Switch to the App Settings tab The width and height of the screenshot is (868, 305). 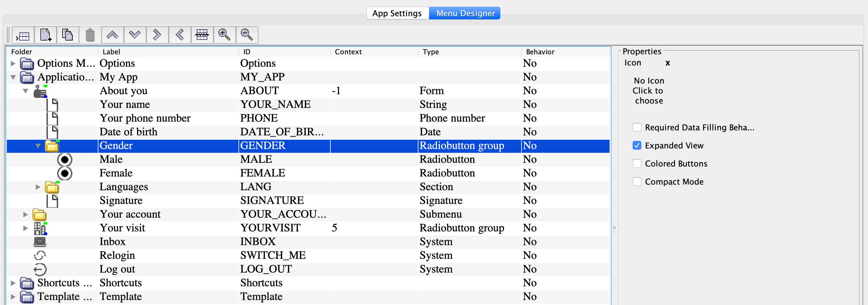(x=397, y=13)
